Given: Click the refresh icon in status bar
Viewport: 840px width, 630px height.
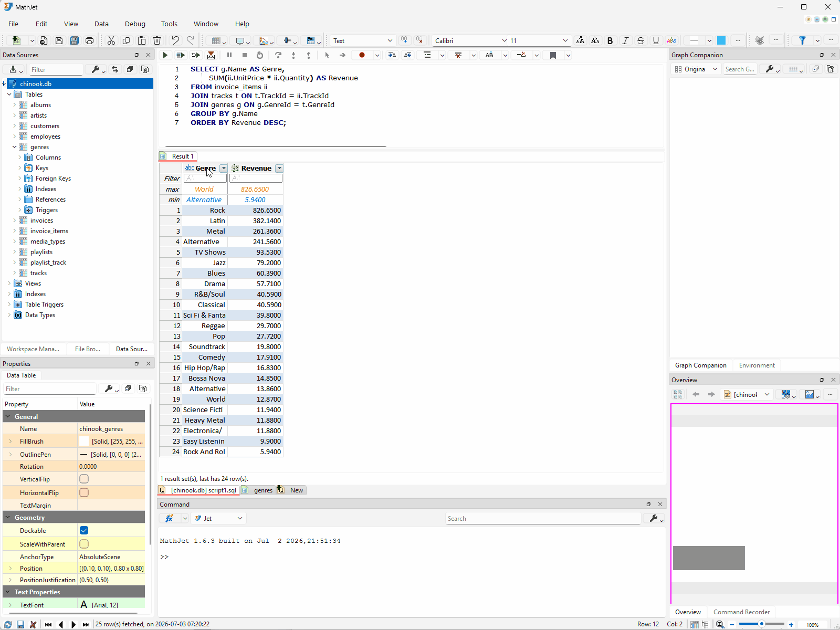Looking at the screenshot, I should (x=8, y=624).
